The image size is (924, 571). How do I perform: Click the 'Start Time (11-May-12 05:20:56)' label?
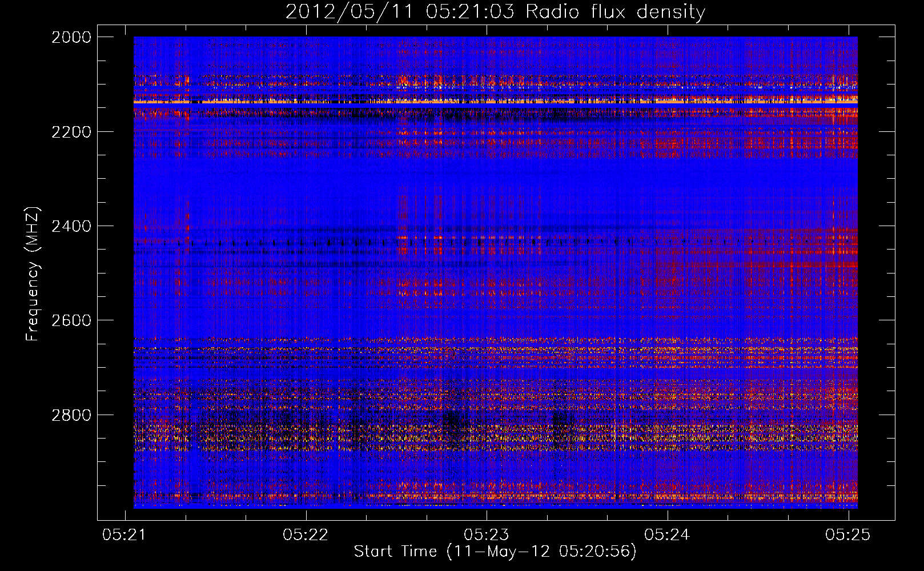click(x=495, y=552)
